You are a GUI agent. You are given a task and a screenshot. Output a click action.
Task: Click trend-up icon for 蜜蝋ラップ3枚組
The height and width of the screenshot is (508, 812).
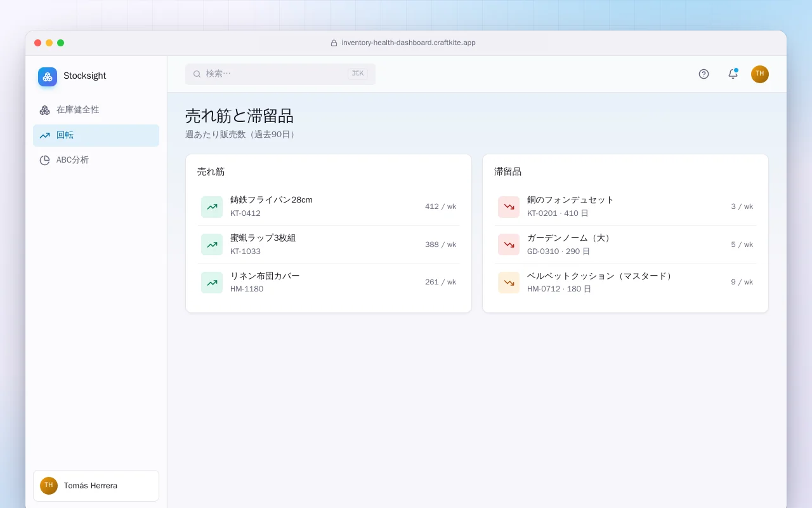click(212, 244)
